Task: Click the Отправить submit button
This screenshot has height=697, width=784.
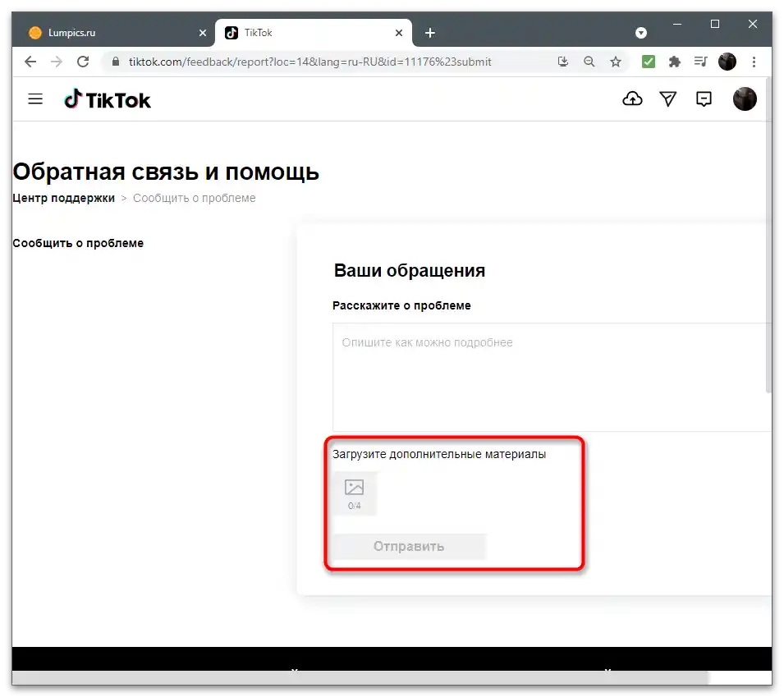Action: (x=409, y=546)
